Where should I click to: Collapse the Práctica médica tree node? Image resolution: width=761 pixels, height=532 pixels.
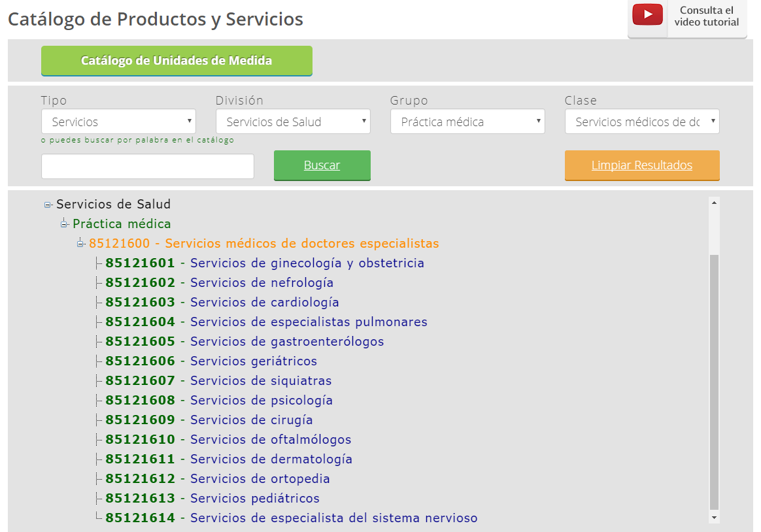[64, 224]
